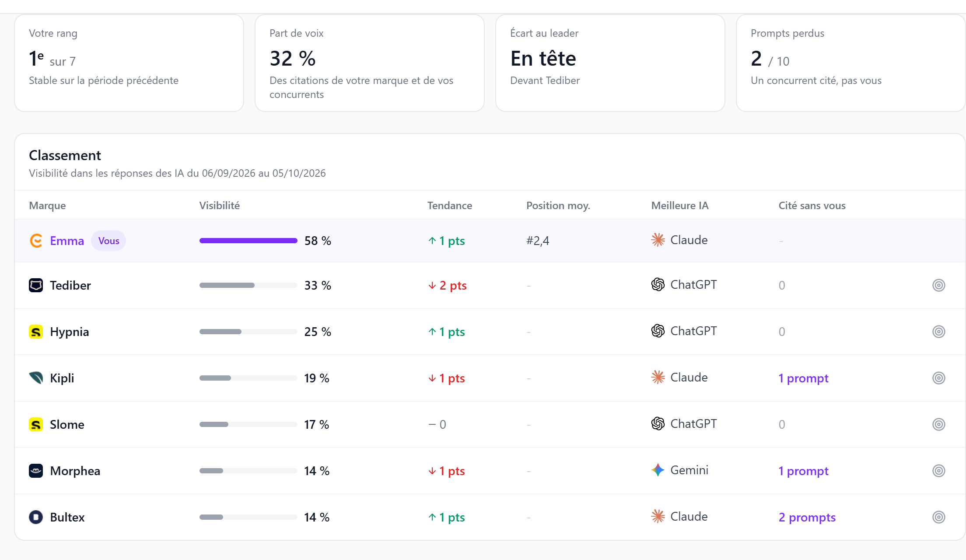Click the 'Prompts perdus' card title
This screenshot has height=560, width=966.
(x=787, y=33)
